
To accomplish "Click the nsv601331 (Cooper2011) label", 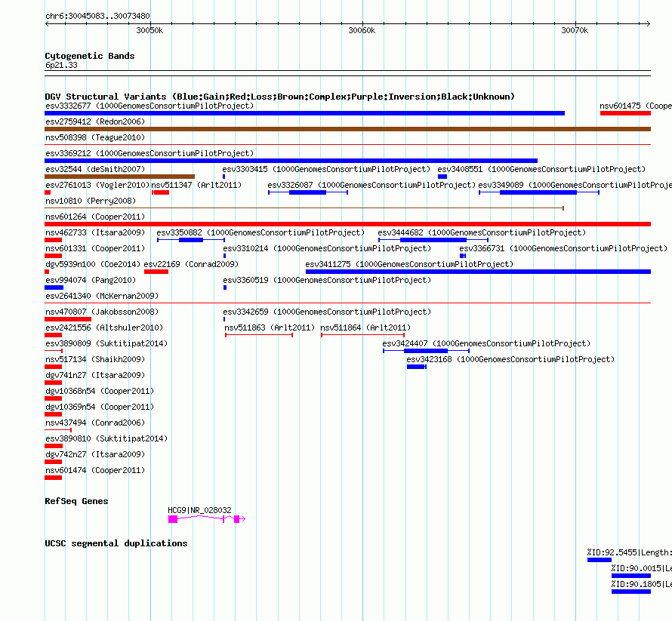I will click(x=95, y=248).
